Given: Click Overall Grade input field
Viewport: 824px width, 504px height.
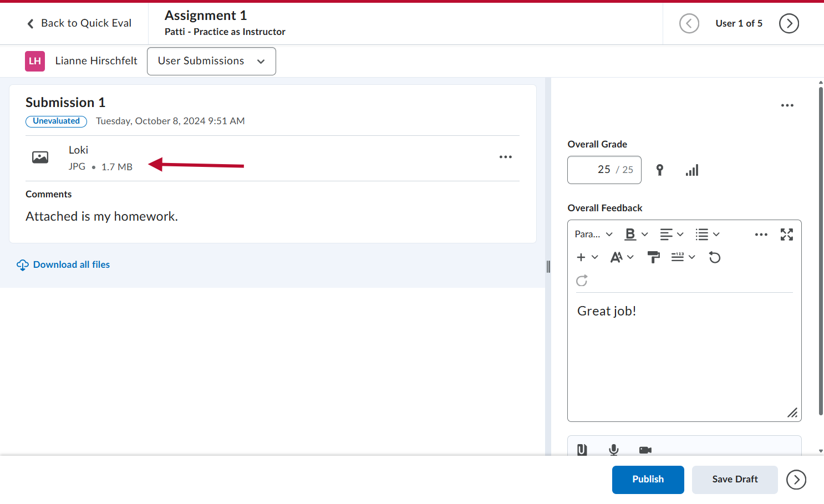Looking at the screenshot, I should tap(604, 170).
